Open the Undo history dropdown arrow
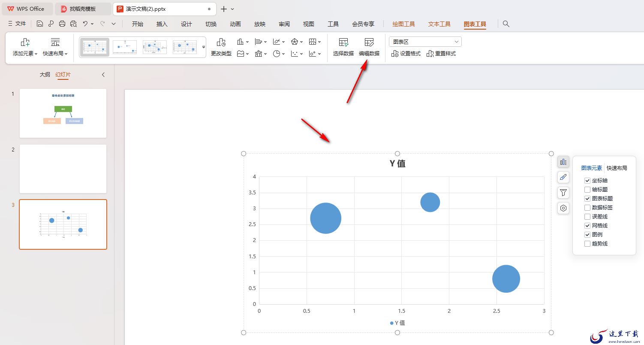 [x=92, y=24]
